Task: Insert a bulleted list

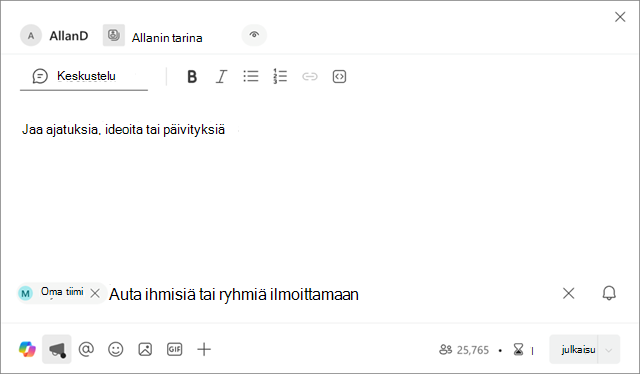Action: click(x=251, y=76)
